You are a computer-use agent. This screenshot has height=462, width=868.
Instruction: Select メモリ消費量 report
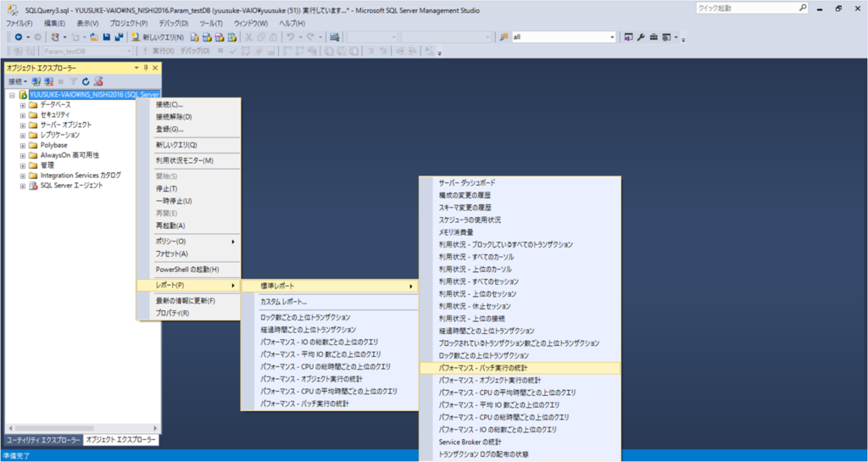coord(520,232)
